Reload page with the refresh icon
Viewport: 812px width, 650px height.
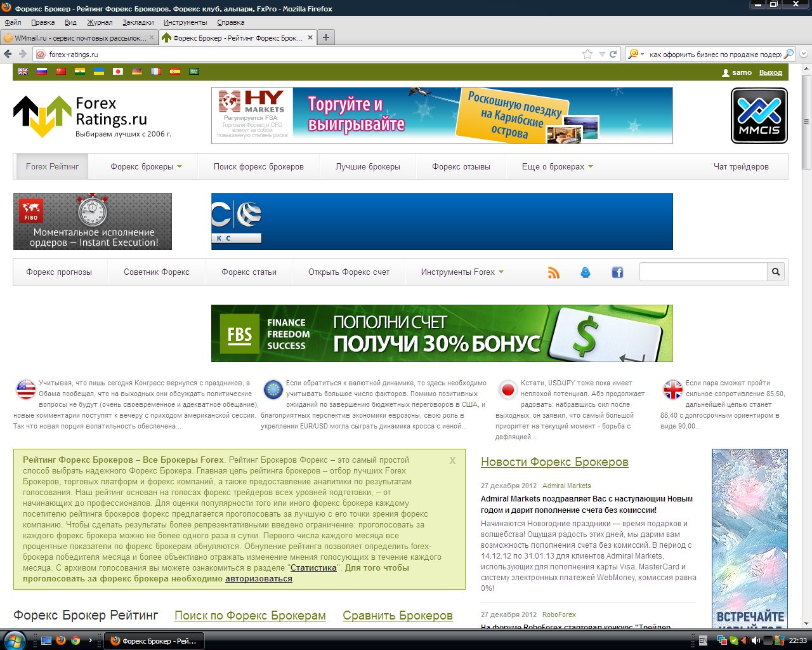coord(613,54)
